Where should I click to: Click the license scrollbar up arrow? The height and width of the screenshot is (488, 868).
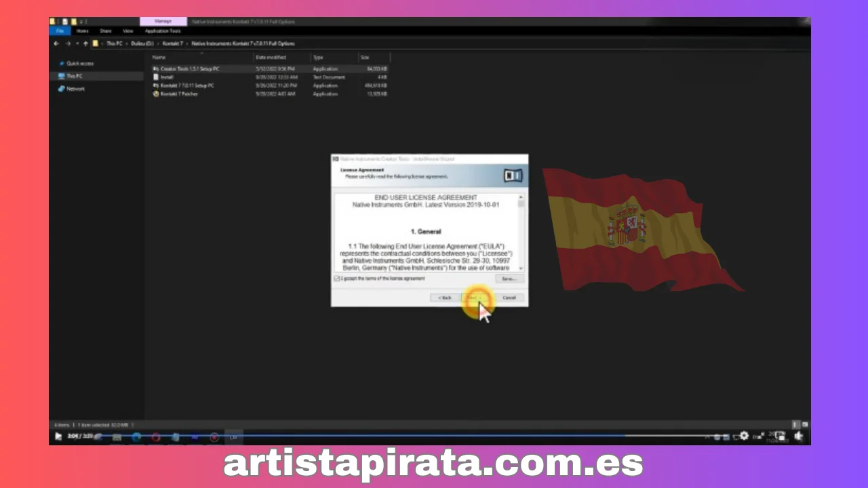click(x=521, y=196)
